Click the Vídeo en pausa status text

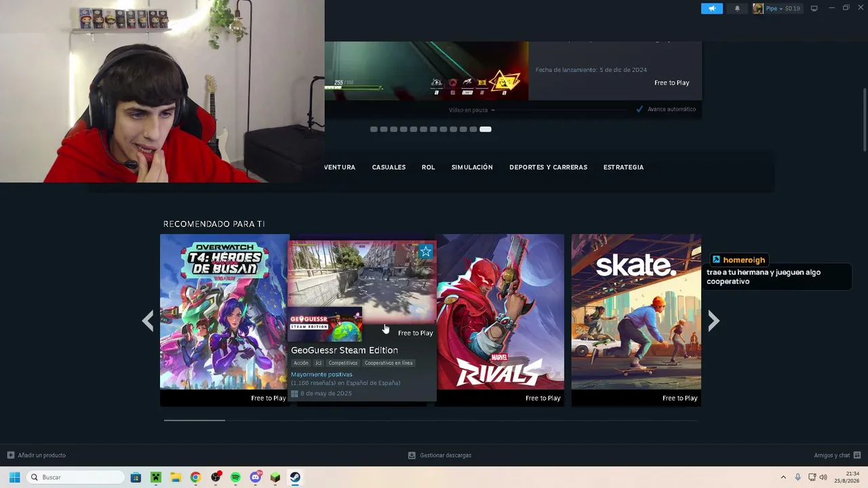click(x=468, y=110)
